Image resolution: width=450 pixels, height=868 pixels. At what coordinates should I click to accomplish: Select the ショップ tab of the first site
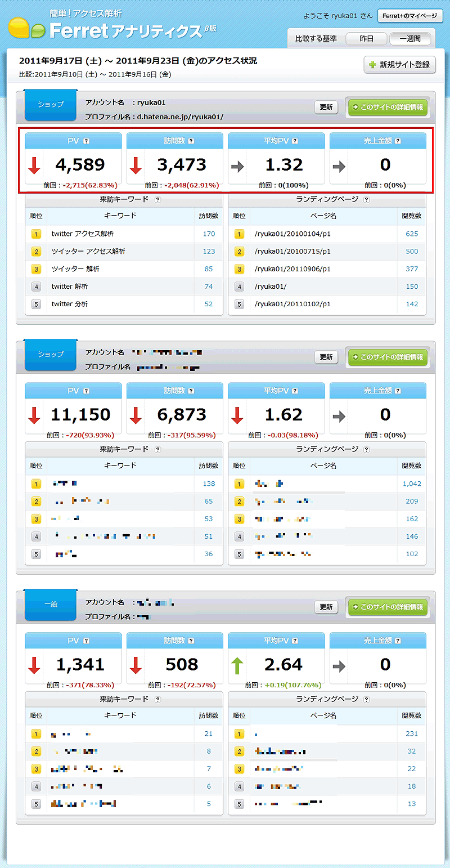tap(51, 105)
